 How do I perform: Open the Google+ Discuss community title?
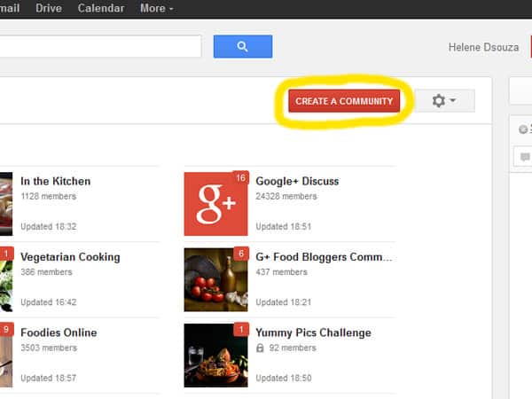pyautogui.click(x=297, y=181)
